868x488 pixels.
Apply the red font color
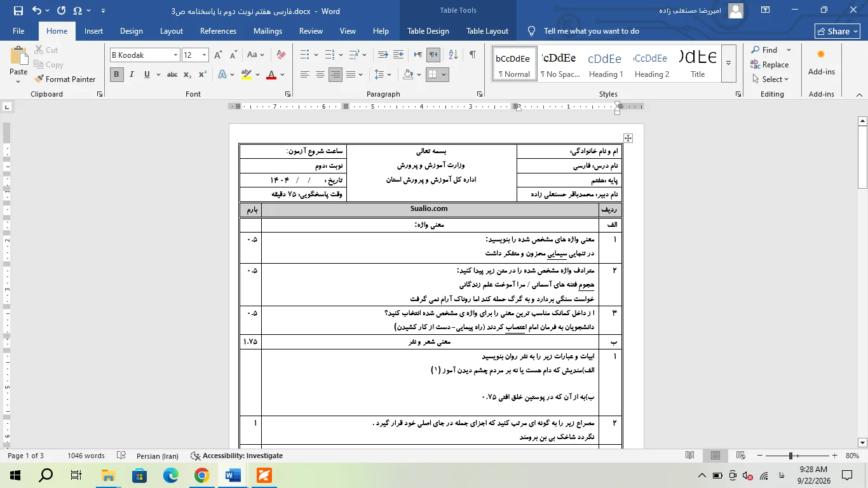[271, 74]
